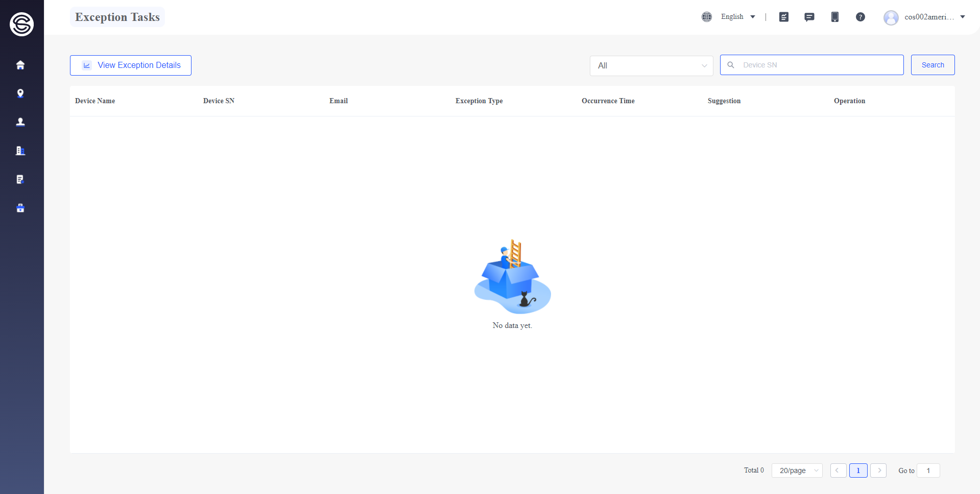Click the Search button
Screen dimensions: 980x494
933,65
